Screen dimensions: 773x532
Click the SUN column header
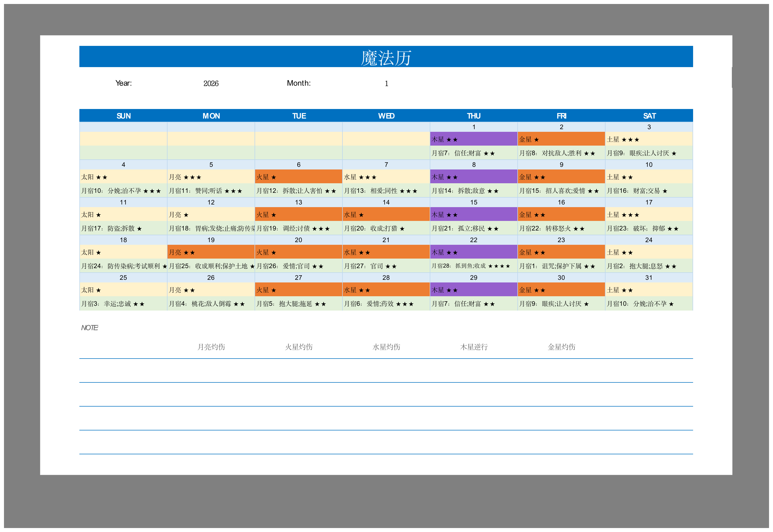(x=123, y=116)
